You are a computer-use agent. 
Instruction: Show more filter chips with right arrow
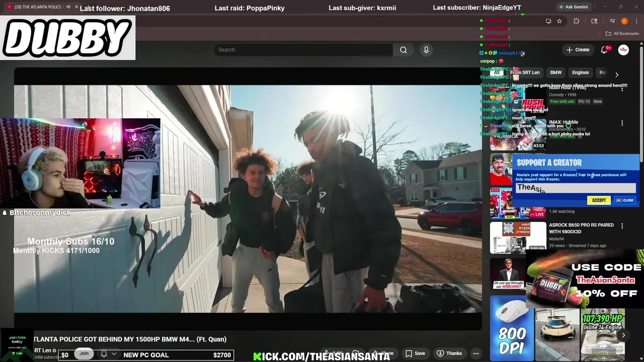pyautogui.click(x=617, y=74)
